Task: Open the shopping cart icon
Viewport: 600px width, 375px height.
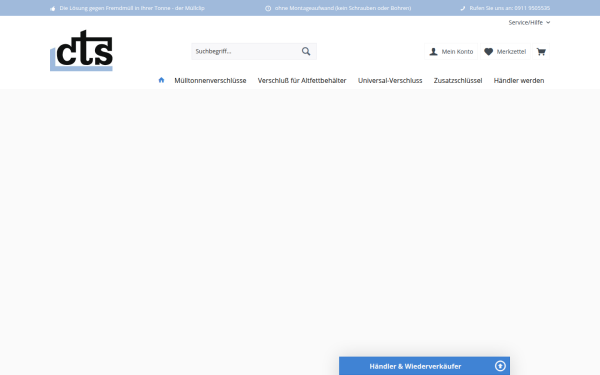Action: click(x=541, y=51)
